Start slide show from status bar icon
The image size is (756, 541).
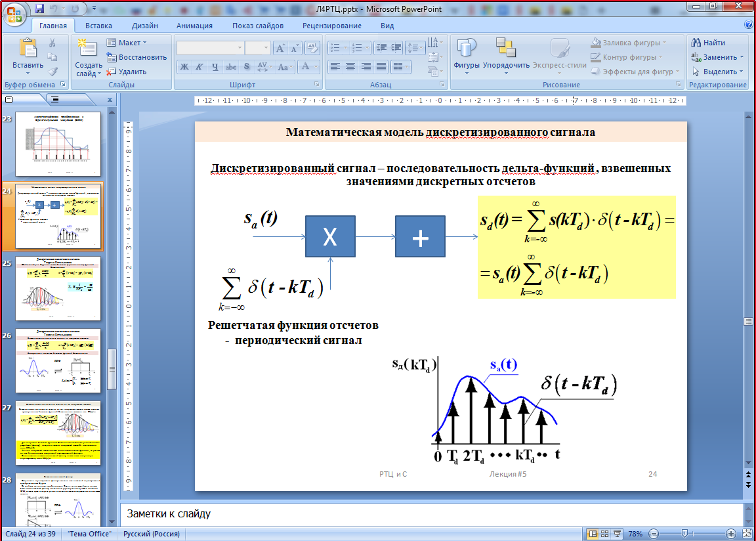617,534
